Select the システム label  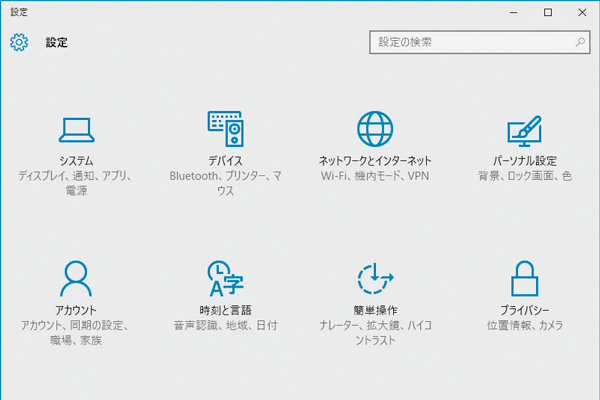77,161
